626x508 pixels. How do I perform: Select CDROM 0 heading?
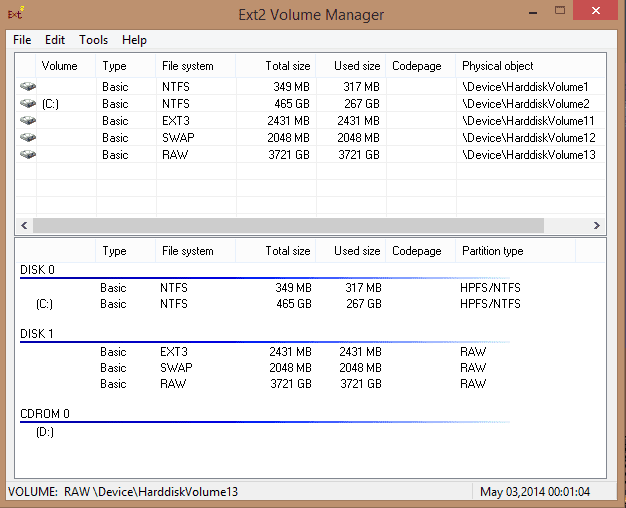click(45, 414)
